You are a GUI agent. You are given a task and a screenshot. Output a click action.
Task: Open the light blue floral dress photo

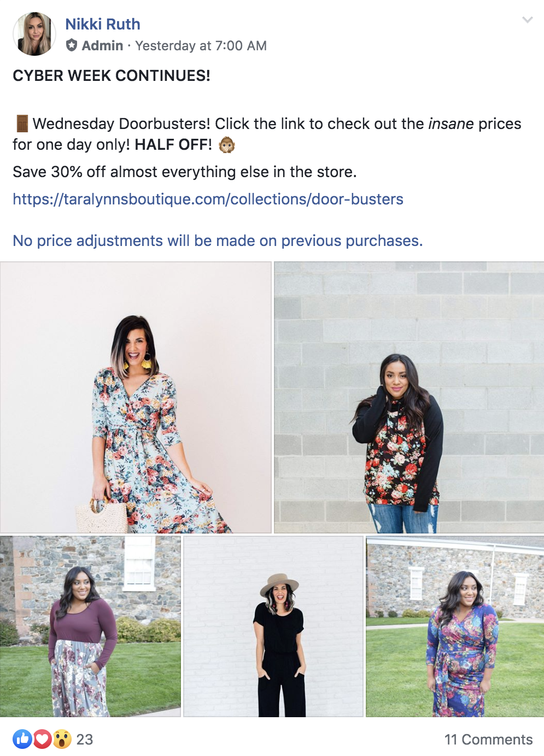(136, 397)
